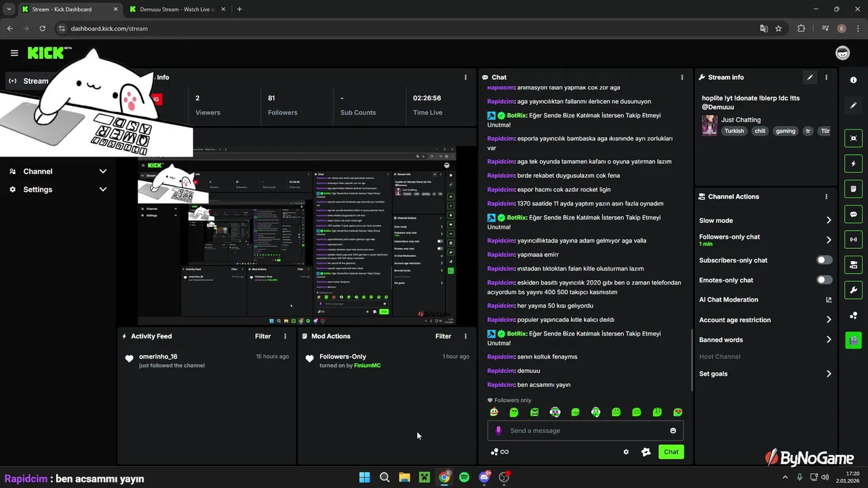Screen dimensions: 868x488
Task: Click the chat panel scrollbar
Action: click(691, 359)
